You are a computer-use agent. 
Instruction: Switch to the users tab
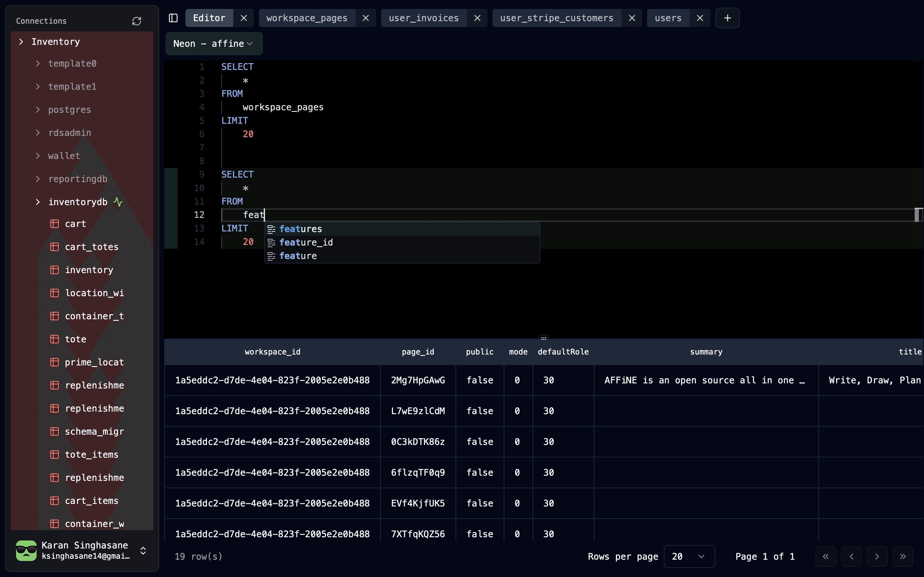(668, 18)
